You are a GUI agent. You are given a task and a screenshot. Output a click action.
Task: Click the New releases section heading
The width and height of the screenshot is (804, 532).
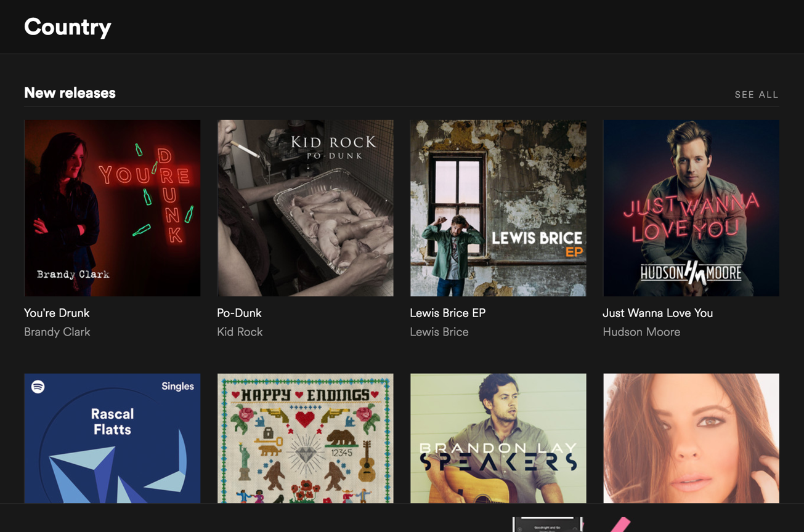click(70, 93)
